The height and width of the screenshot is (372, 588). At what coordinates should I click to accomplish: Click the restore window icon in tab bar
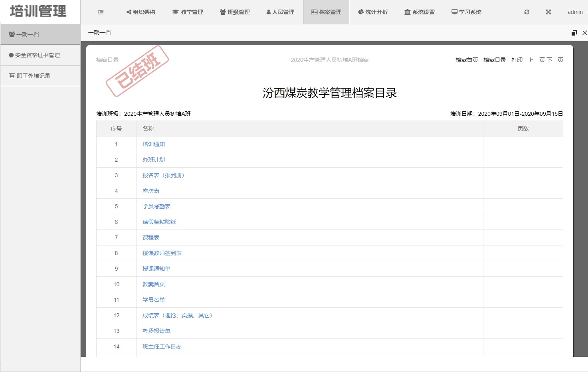[x=574, y=33]
